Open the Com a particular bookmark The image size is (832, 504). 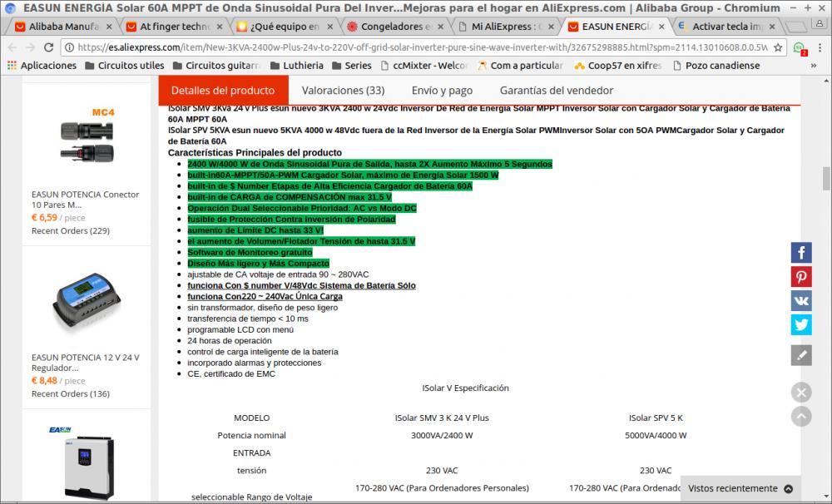point(520,66)
